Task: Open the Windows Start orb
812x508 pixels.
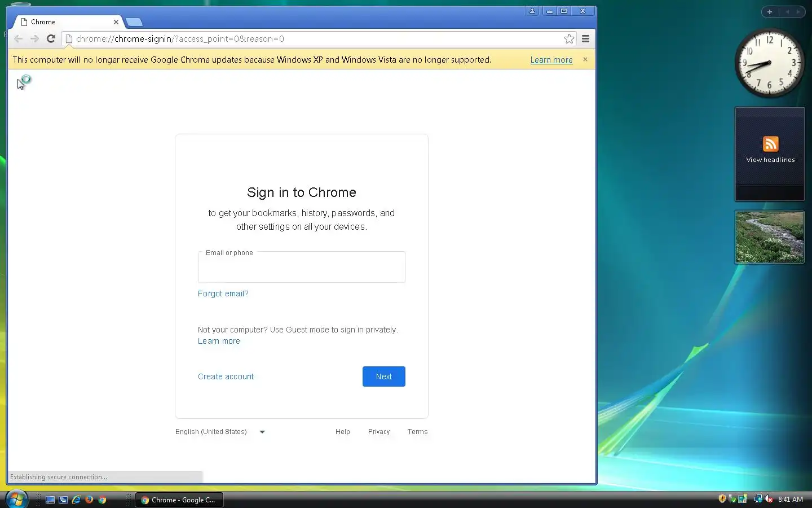Action: [x=16, y=499]
